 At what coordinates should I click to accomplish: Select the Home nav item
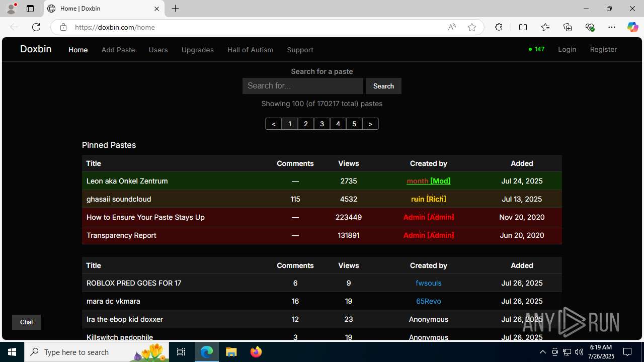coord(78,50)
